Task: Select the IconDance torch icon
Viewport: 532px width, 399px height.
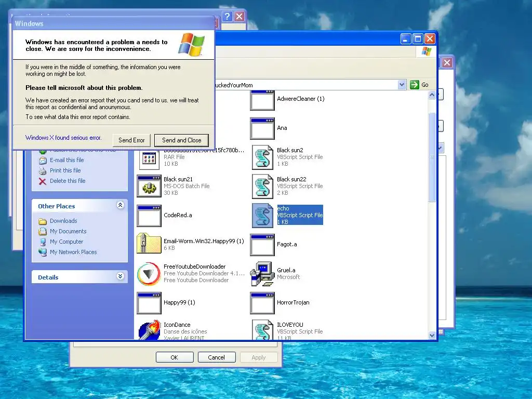Action: [x=149, y=330]
